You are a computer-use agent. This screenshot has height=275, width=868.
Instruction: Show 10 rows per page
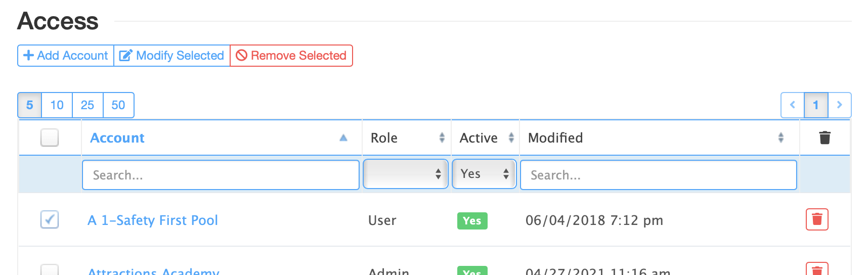pos(57,105)
